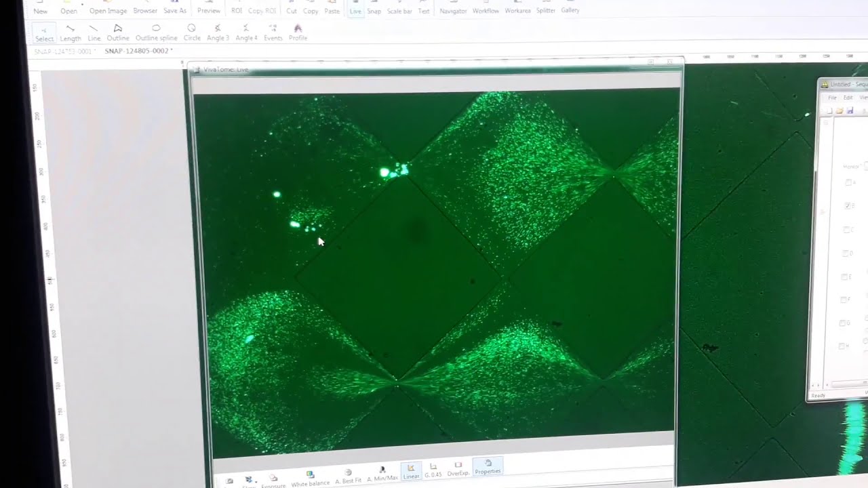Viewport: 868px width, 488px height.
Task: Toggle OverExp. indicator
Action: (x=458, y=468)
